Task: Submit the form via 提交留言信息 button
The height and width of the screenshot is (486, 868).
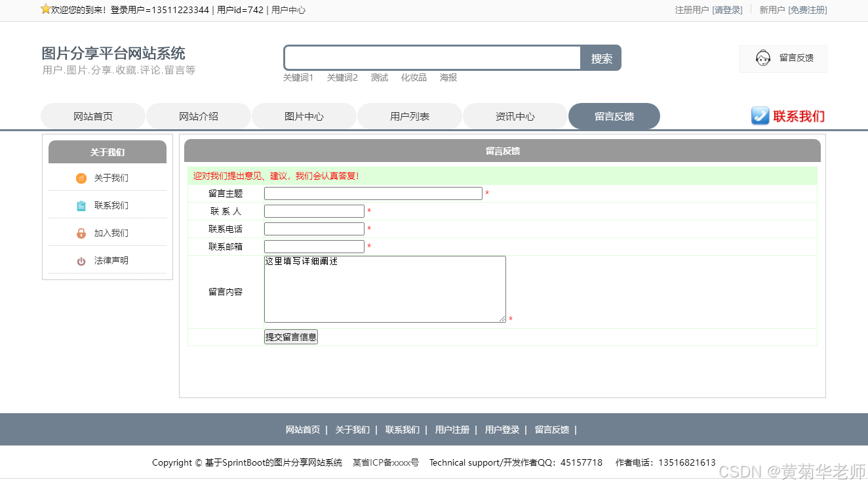Action: pyautogui.click(x=290, y=336)
